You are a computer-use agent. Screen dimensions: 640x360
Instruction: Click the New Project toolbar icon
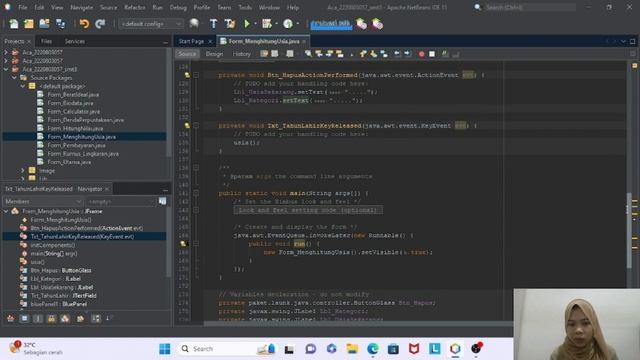(29, 24)
